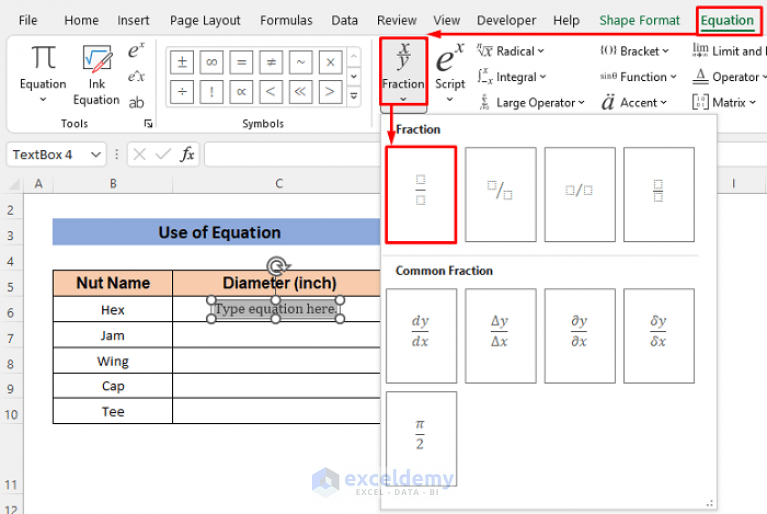Insert the tilde approximately symbol
Image resolution: width=767 pixels, height=514 pixels.
300,62
